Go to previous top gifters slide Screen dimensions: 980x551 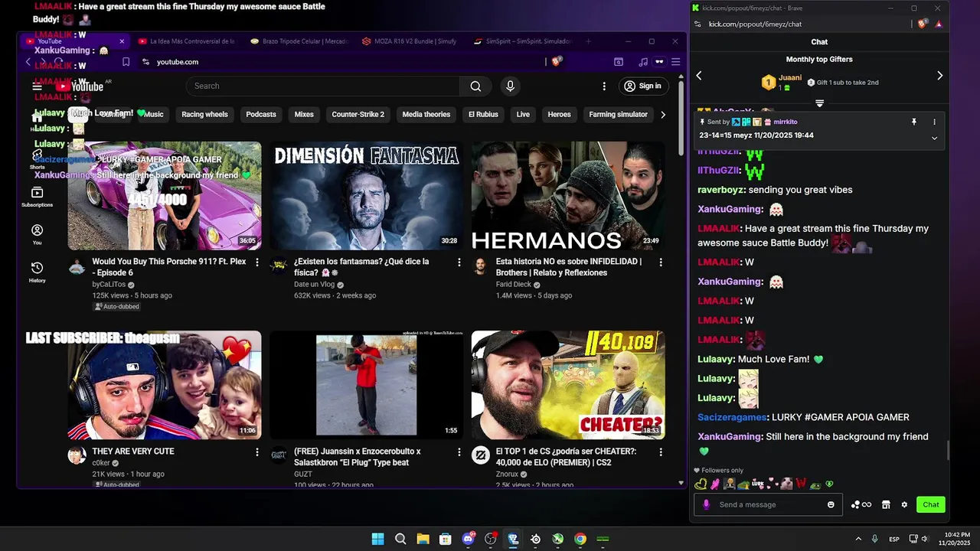pos(698,76)
